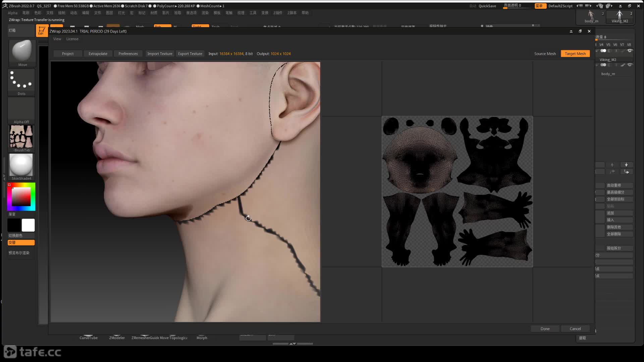This screenshot has height=362, width=644.
Task: Click the UV layout preview image
Action: pos(457,191)
